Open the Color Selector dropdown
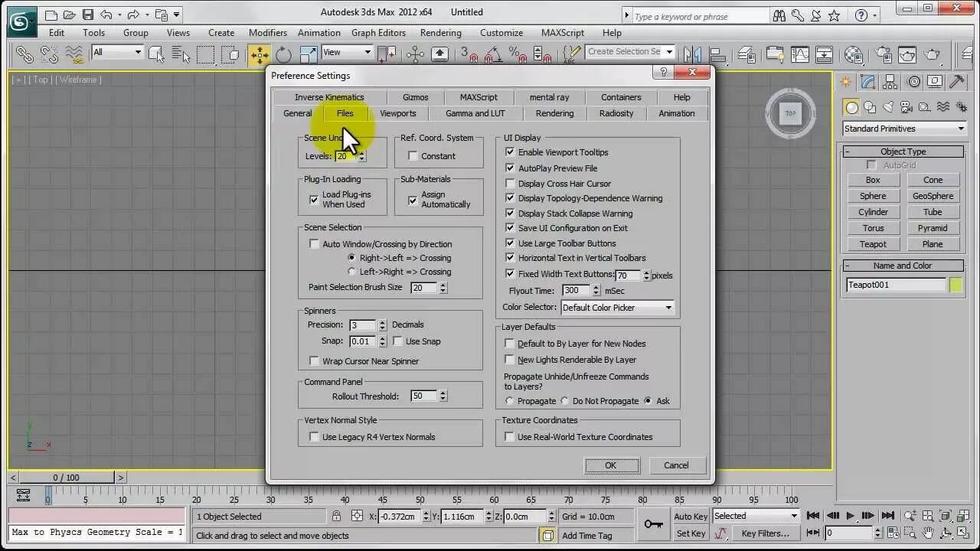 617,308
